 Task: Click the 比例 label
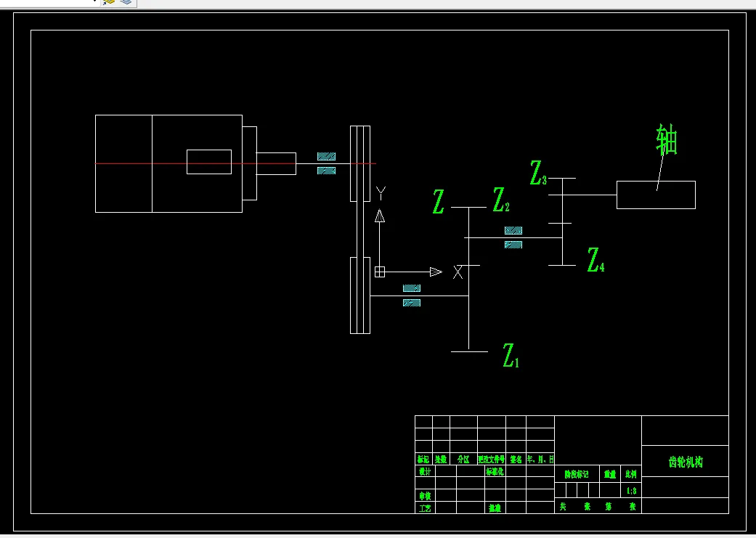(x=630, y=474)
